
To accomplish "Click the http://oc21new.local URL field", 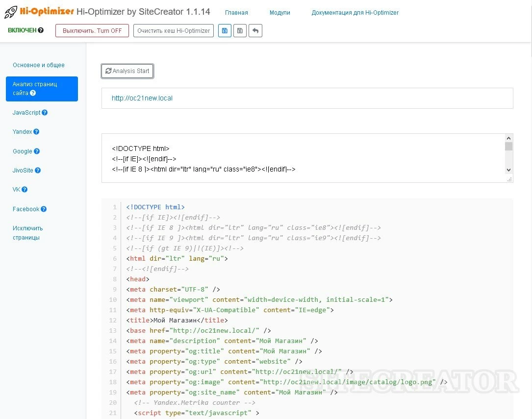I will pyautogui.click(x=307, y=99).
